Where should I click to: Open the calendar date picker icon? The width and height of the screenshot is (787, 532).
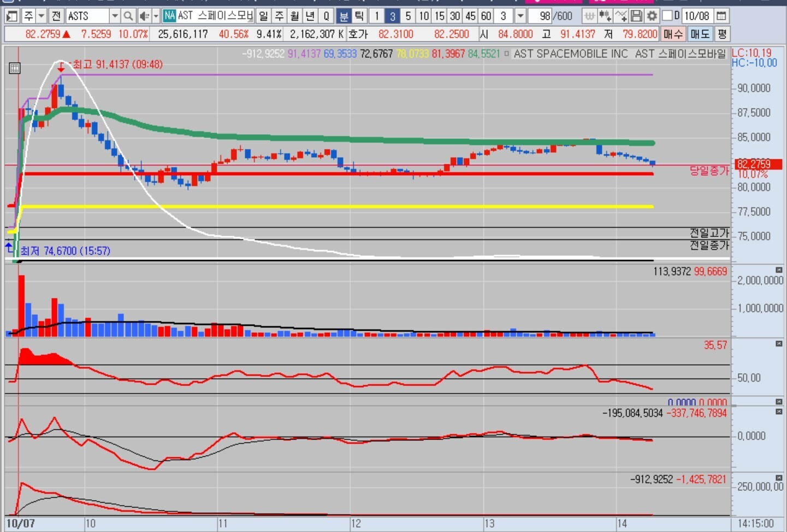721,16
